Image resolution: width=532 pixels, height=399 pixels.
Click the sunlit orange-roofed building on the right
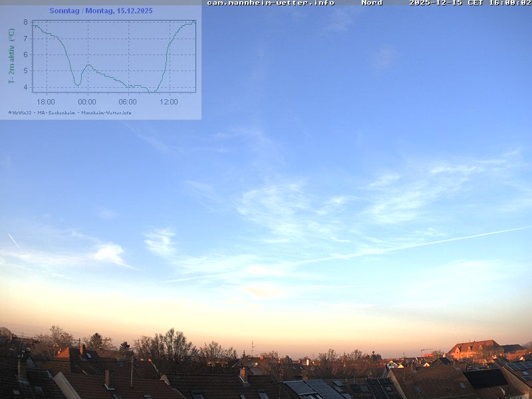pyautogui.click(x=473, y=348)
